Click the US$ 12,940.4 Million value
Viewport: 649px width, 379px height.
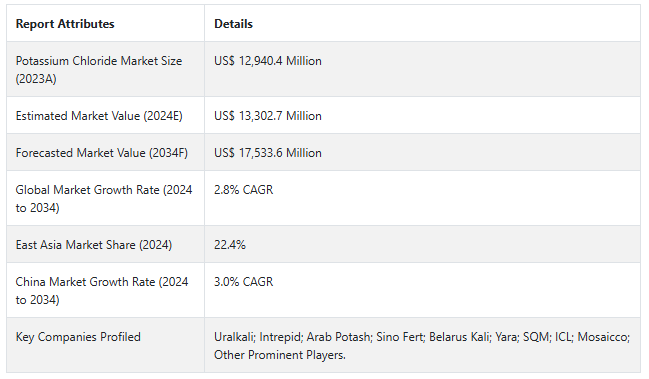coord(268,61)
